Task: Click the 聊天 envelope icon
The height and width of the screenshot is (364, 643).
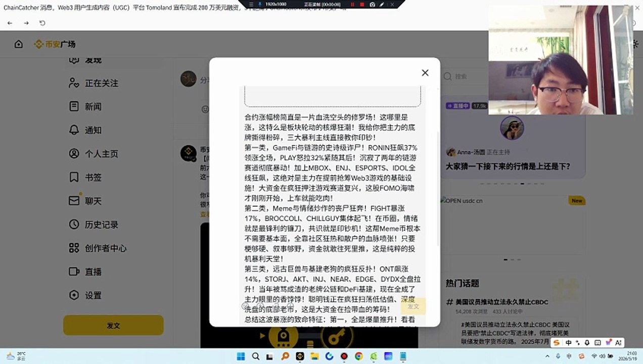Action: [74, 201]
